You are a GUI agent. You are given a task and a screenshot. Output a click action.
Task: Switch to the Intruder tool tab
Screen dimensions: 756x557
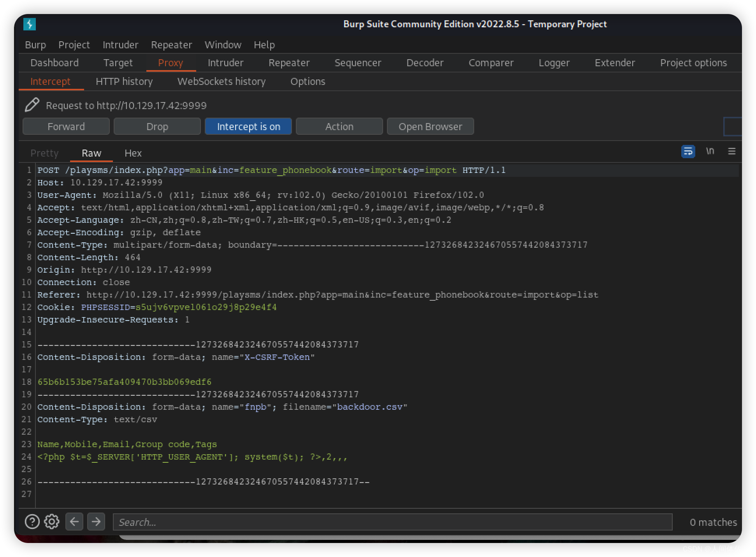click(225, 63)
